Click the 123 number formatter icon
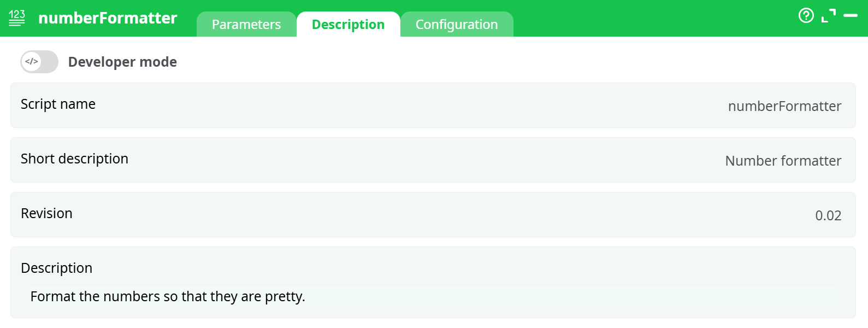 [17, 17]
